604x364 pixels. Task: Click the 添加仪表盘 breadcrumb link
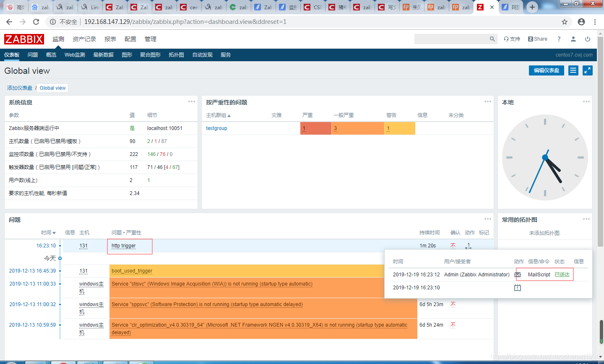pos(20,88)
